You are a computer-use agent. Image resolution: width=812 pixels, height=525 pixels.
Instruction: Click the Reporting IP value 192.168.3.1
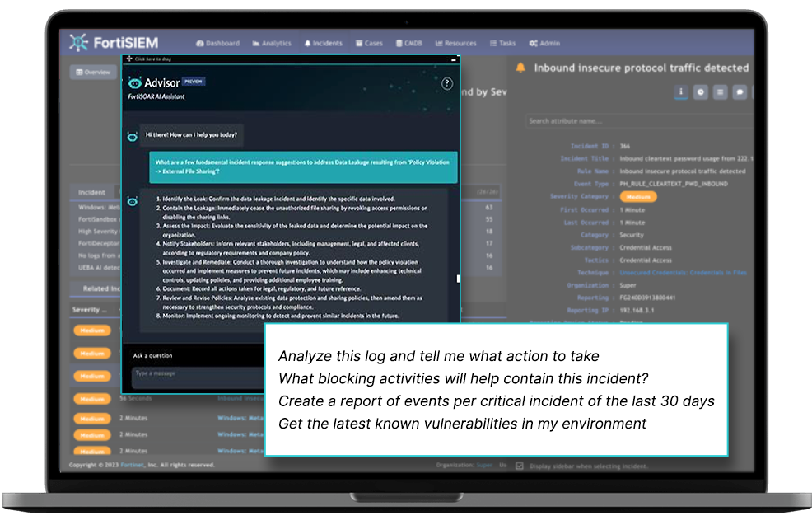click(637, 311)
